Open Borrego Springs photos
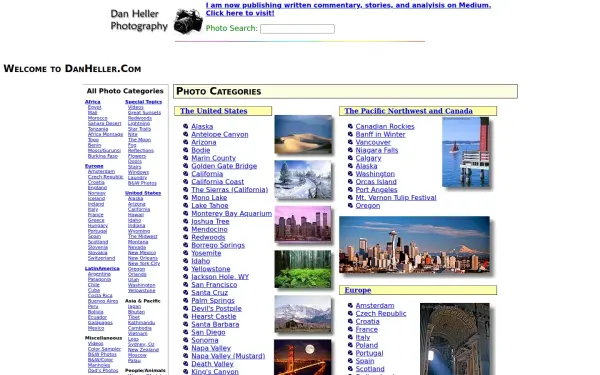 [x=218, y=245]
